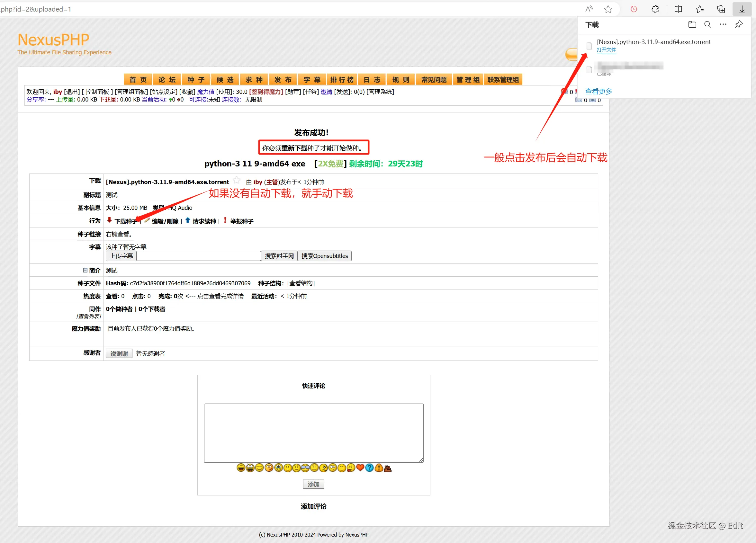
Task: Bookmark torrent via star next to filename
Action: coord(237,180)
